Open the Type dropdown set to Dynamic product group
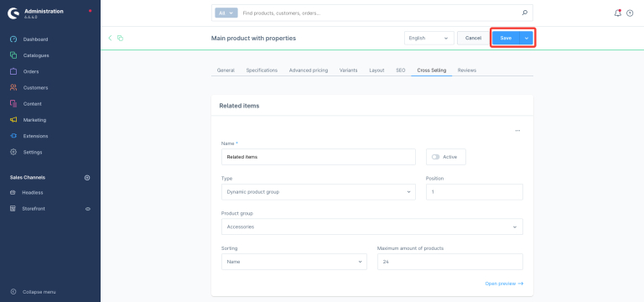 point(319,192)
